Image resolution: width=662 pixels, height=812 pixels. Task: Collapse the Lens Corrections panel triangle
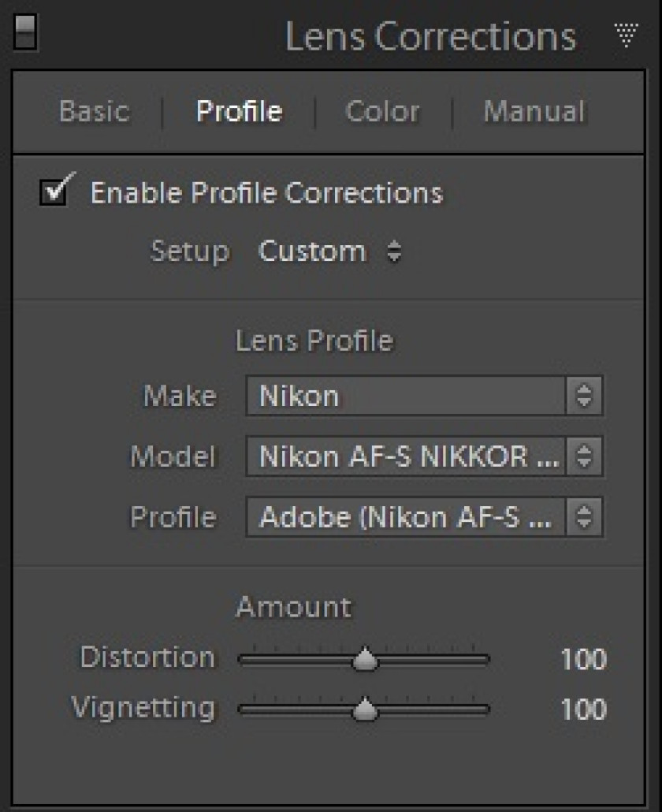(626, 35)
